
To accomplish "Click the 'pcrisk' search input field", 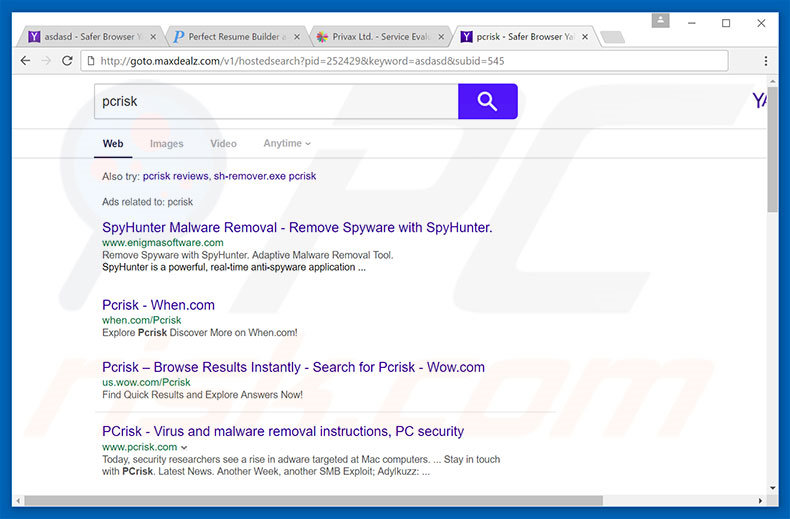I will point(276,101).
